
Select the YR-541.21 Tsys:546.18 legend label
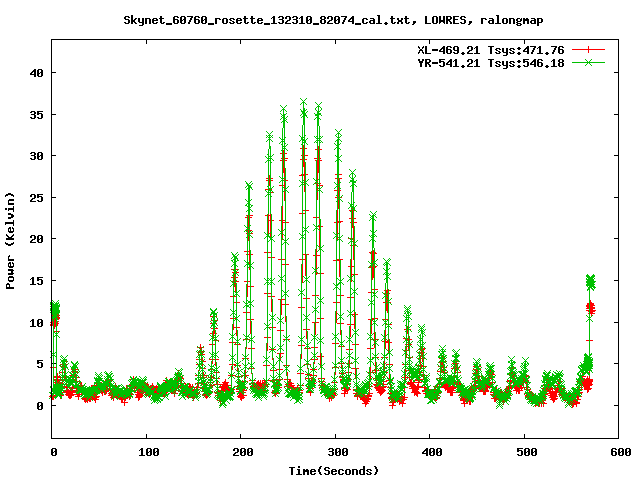pos(491,63)
